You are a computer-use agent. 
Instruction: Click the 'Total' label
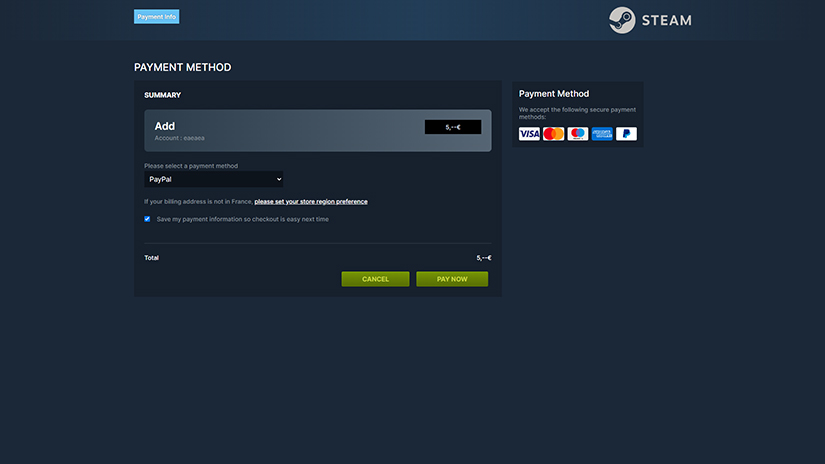pos(152,258)
